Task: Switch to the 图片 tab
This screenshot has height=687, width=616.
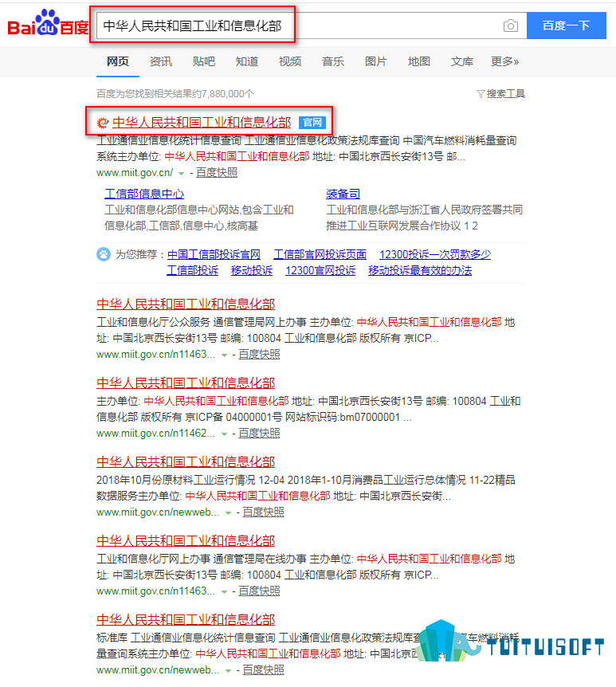Action: pyautogui.click(x=376, y=61)
